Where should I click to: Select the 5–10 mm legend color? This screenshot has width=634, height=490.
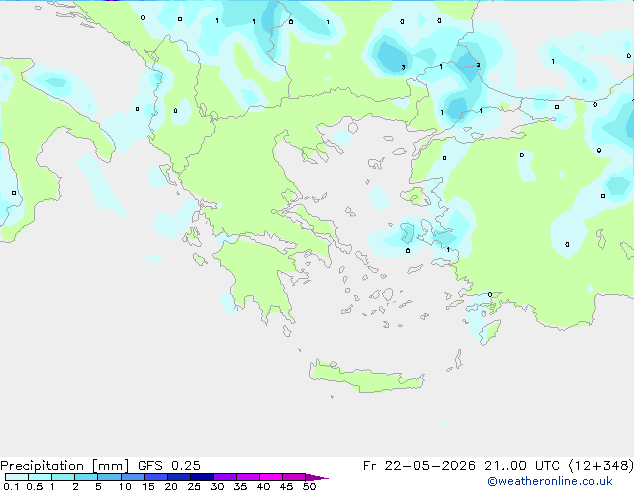point(109,477)
